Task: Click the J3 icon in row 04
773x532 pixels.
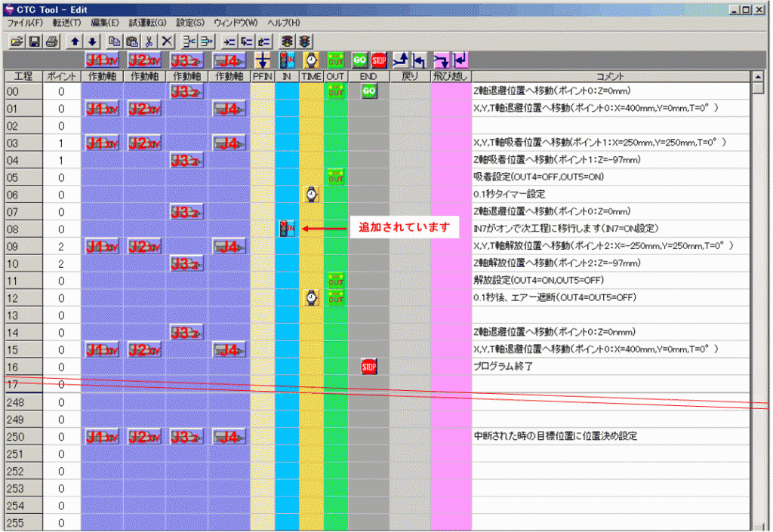Action: (187, 160)
